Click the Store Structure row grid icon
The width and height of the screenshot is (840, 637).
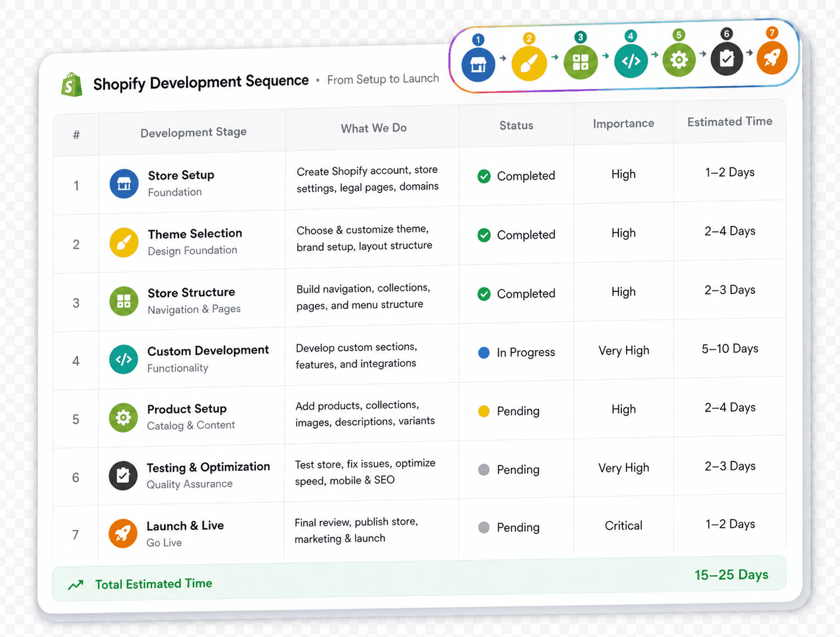(124, 301)
